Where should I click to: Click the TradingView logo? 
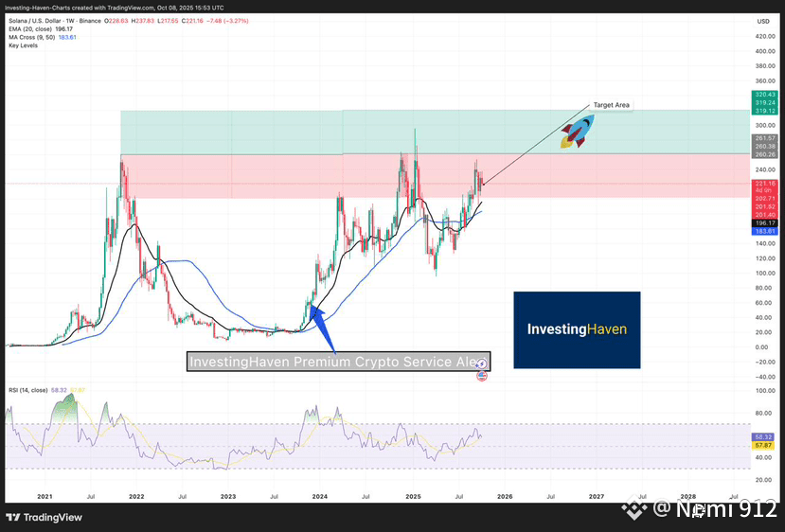coord(45,518)
